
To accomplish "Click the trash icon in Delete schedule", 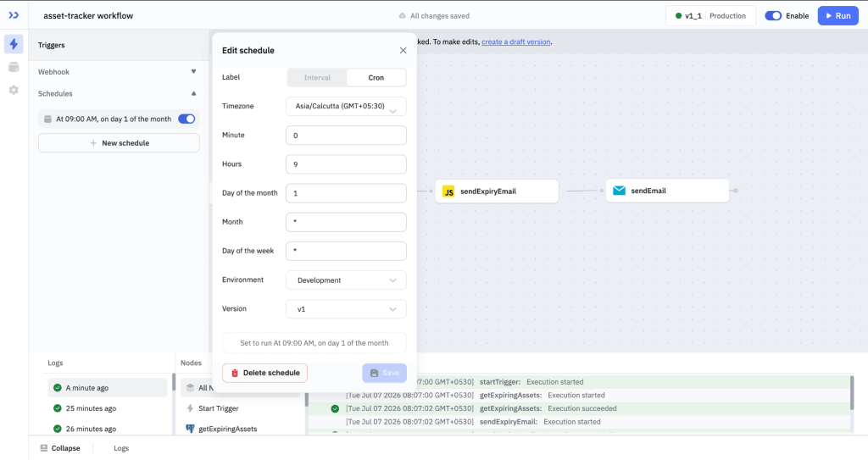I will click(235, 373).
